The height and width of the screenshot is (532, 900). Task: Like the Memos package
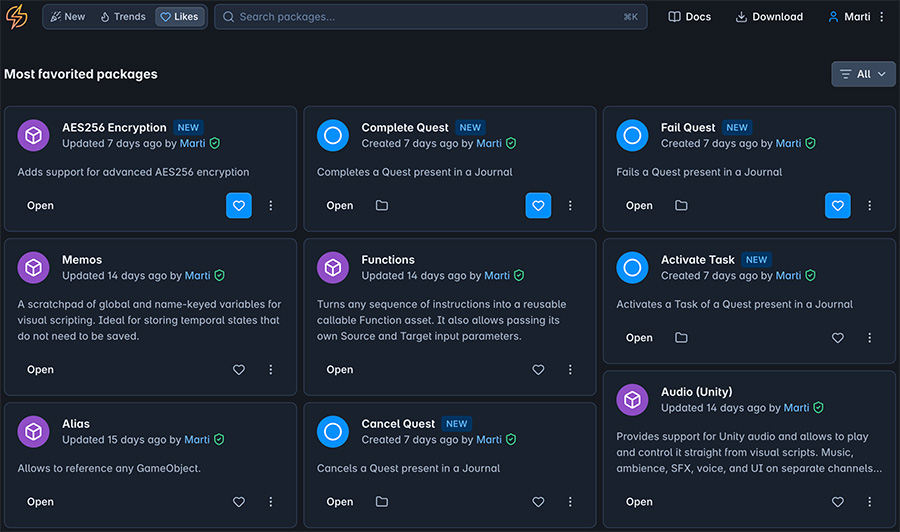[239, 370]
